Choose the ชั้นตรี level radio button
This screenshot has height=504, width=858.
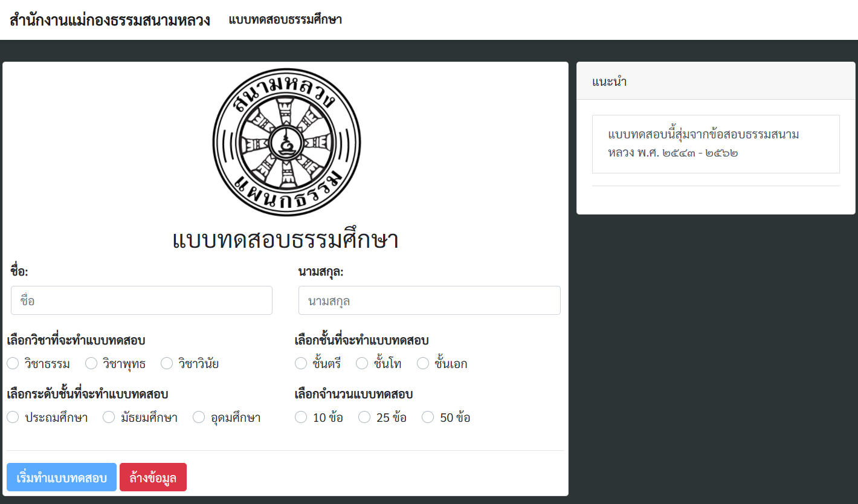(x=301, y=363)
